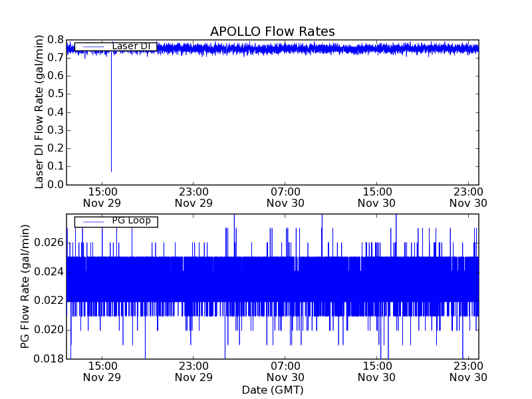The image size is (532, 399).
Task: Click the 0.022 tick on PG Flow axis
Action: (49, 301)
